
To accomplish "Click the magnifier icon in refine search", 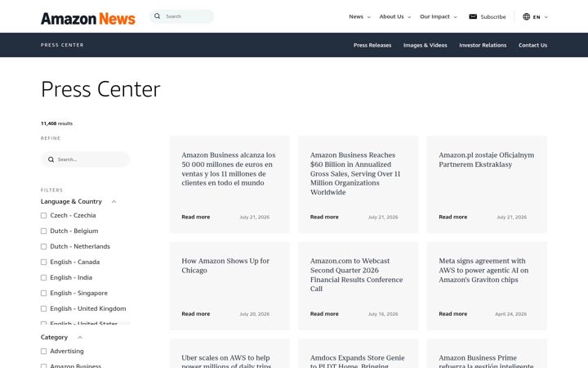I will tap(51, 159).
